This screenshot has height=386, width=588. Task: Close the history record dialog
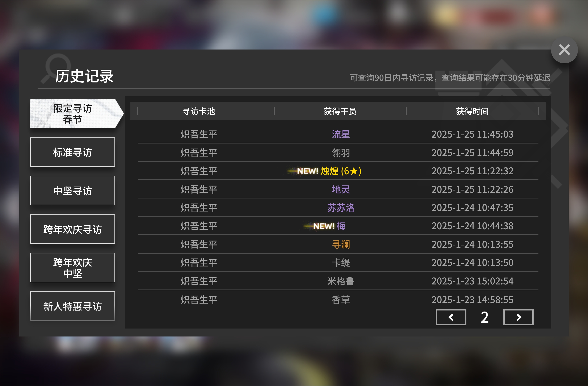pyautogui.click(x=564, y=50)
